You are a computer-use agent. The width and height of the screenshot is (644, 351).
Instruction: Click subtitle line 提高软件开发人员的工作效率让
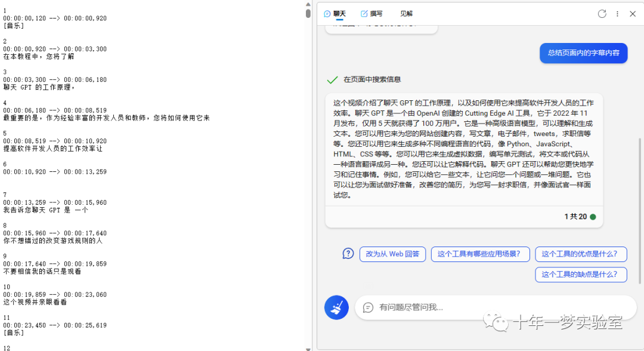tap(52, 149)
